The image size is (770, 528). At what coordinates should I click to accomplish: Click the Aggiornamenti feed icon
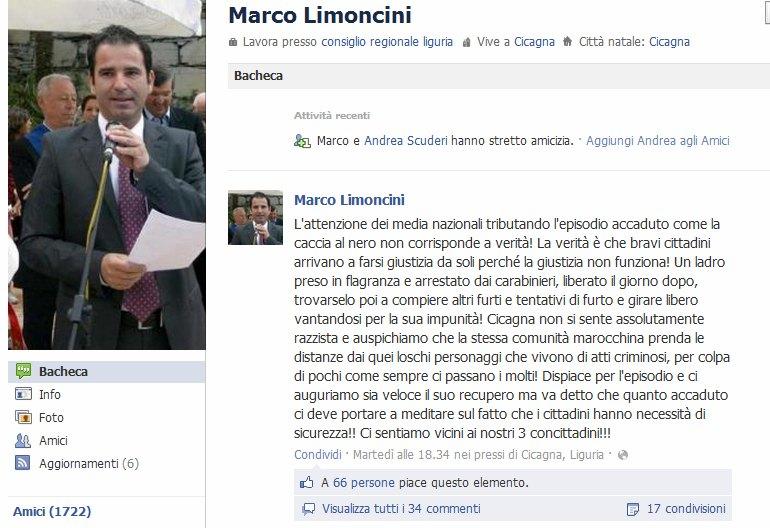23,463
